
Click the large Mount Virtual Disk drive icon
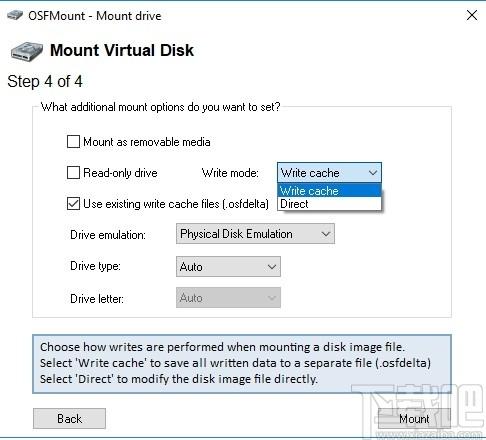pos(27,51)
